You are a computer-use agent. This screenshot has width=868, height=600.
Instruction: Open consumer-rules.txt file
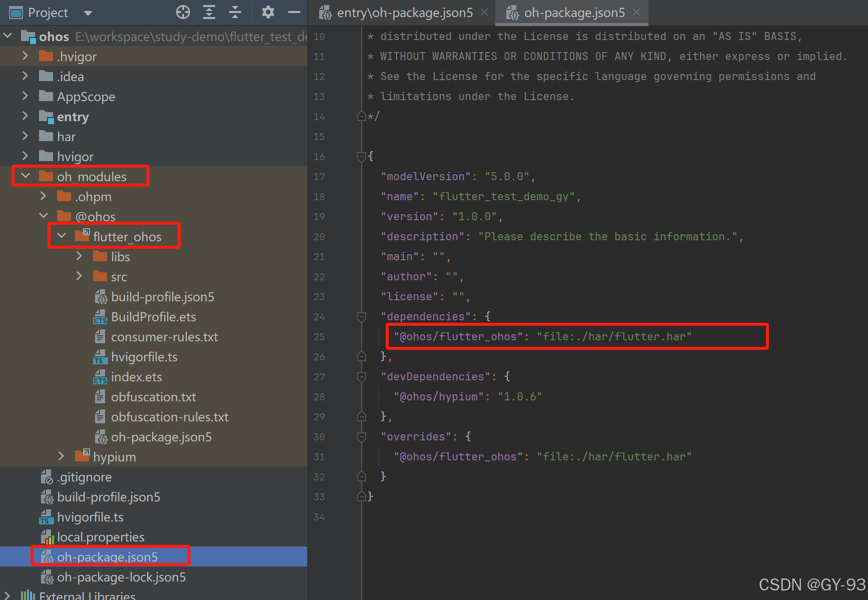165,337
